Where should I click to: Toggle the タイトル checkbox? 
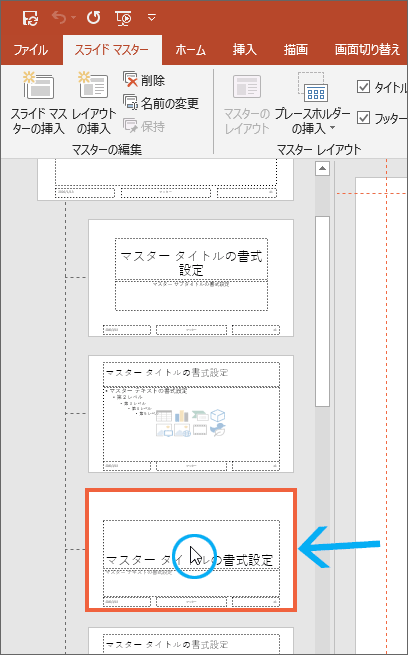pos(363,86)
